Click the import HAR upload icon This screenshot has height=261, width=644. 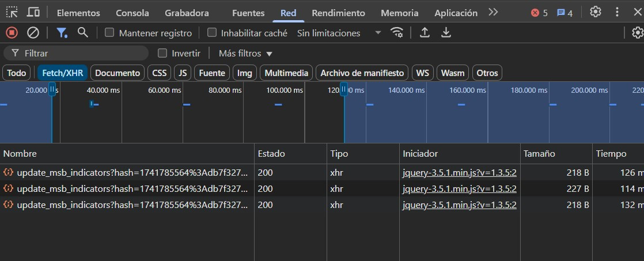coord(425,33)
